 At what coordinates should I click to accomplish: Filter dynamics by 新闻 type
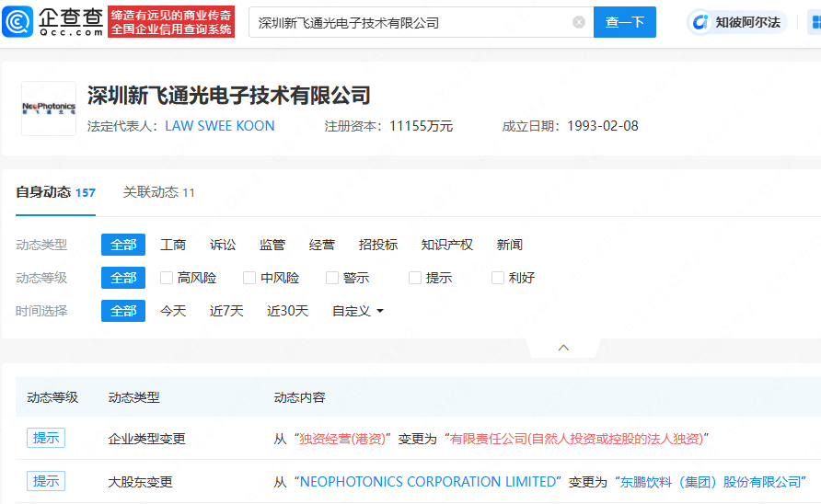(510, 245)
